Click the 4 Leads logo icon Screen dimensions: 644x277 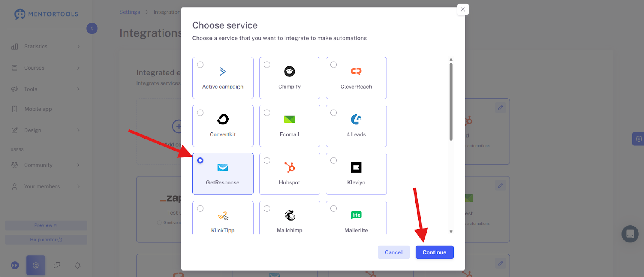[x=356, y=119]
